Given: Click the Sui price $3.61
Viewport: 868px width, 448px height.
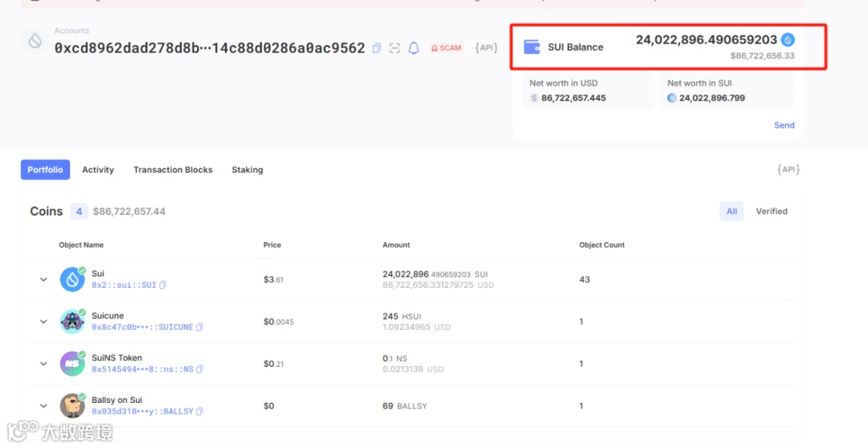Looking at the screenshot, I should coord(273,280).
